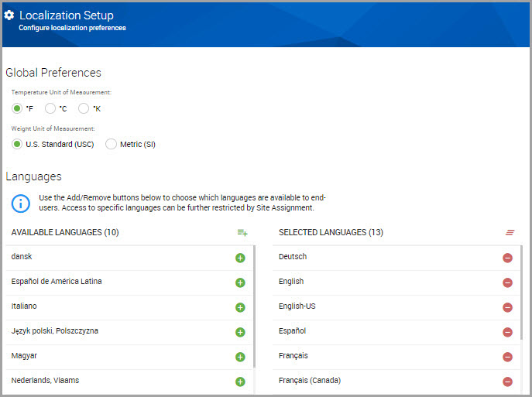Add Español de América Latina language
The height and width of the screenshot is (397, 532).
coord(240,282)
